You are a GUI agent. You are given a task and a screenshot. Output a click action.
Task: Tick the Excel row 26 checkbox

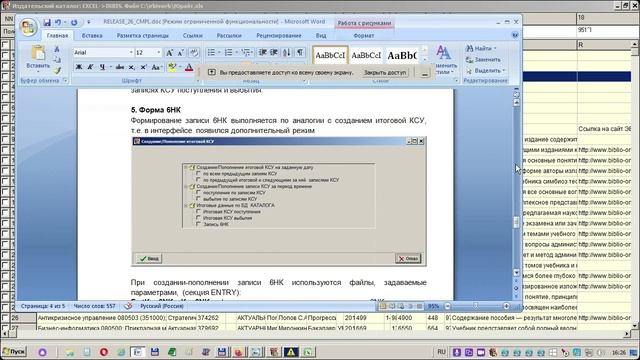5,318
